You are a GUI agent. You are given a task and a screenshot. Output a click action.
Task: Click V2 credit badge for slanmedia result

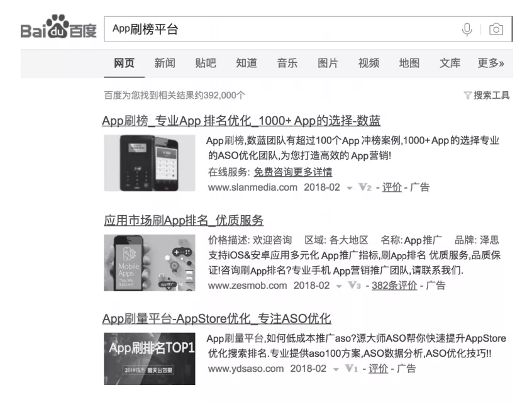(x=365, y=187)
